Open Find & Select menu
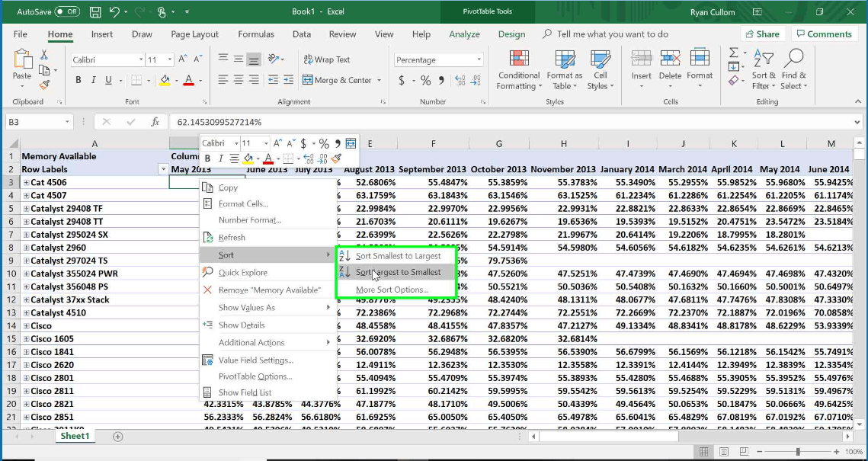Viewport: 868px width, 461px height. coord(794,70)
